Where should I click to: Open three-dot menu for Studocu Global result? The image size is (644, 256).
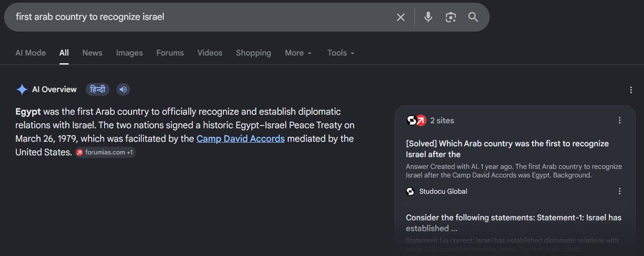(619, 191)
